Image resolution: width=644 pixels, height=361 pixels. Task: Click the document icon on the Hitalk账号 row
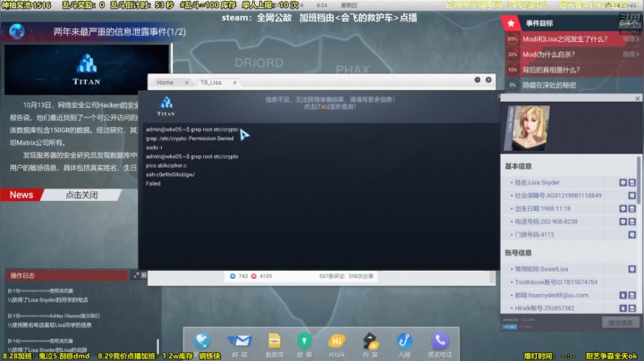click(x=632, y=308)
